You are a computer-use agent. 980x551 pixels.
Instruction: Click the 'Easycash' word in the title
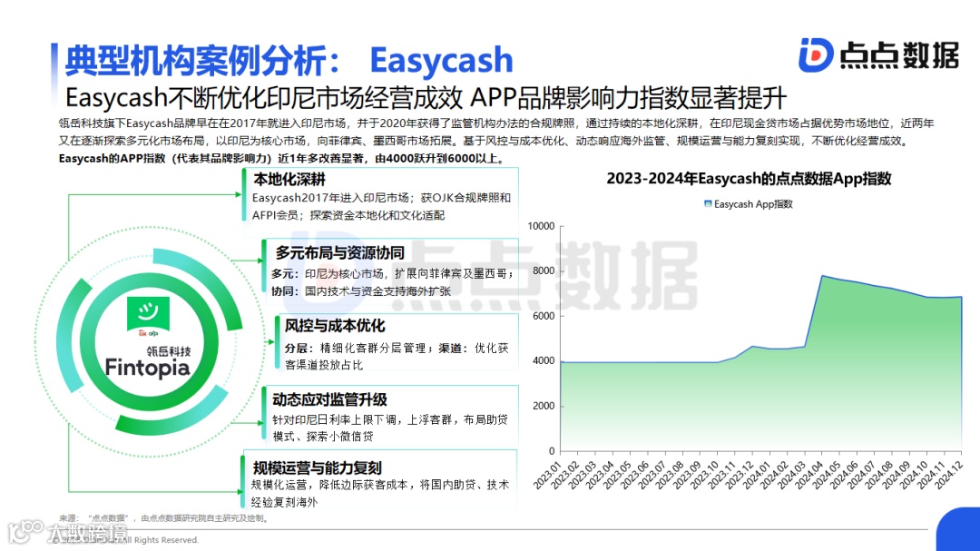point(441,61)
